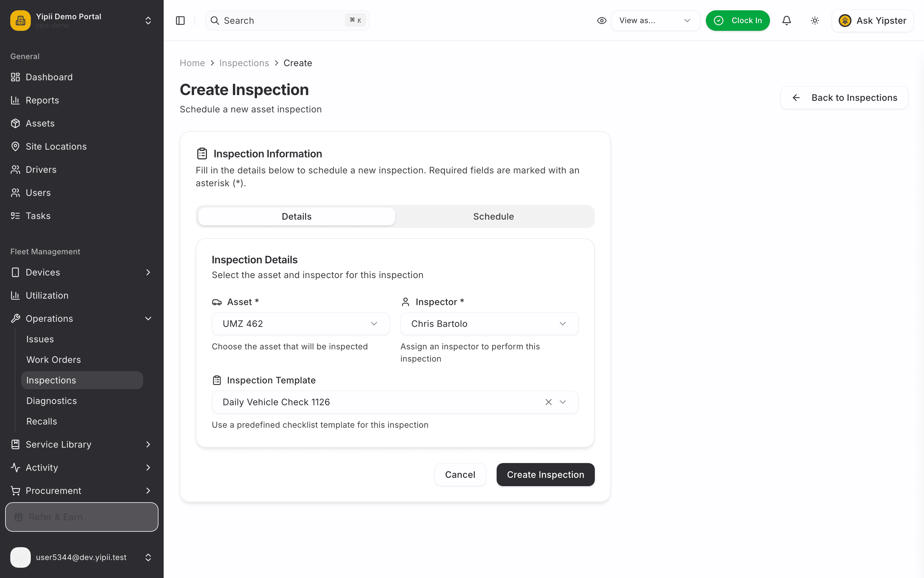This screenshot has height=578, width=924.
Task: Go to Home breadcrumb link
Action: 193,63
